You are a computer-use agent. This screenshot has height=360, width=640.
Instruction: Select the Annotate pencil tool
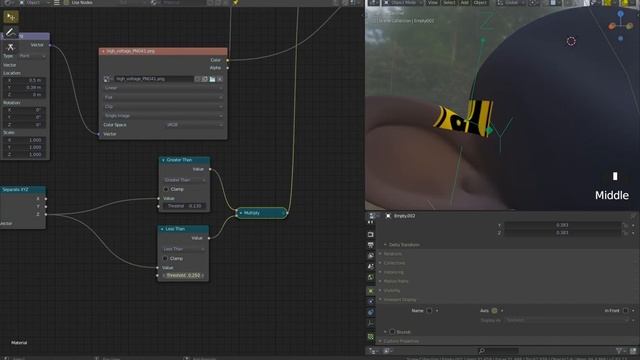click(11, 32)
